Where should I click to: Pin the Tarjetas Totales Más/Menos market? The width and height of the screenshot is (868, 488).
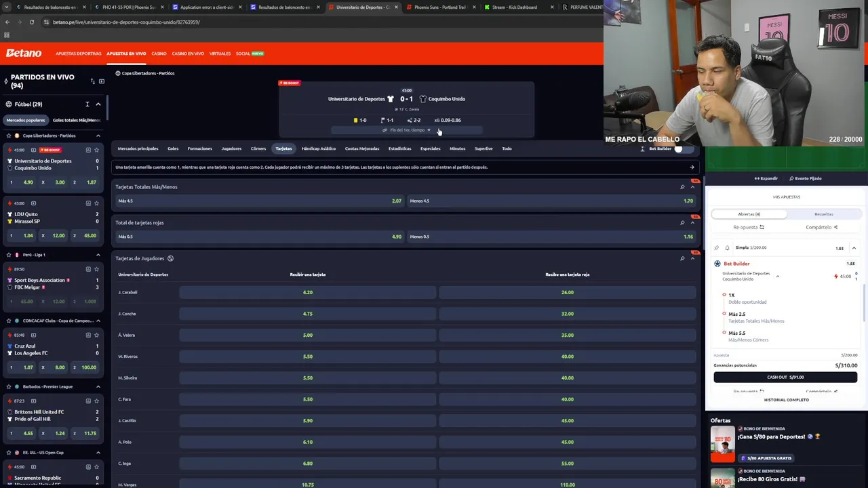pyautogui.click(x=682, y=187)
